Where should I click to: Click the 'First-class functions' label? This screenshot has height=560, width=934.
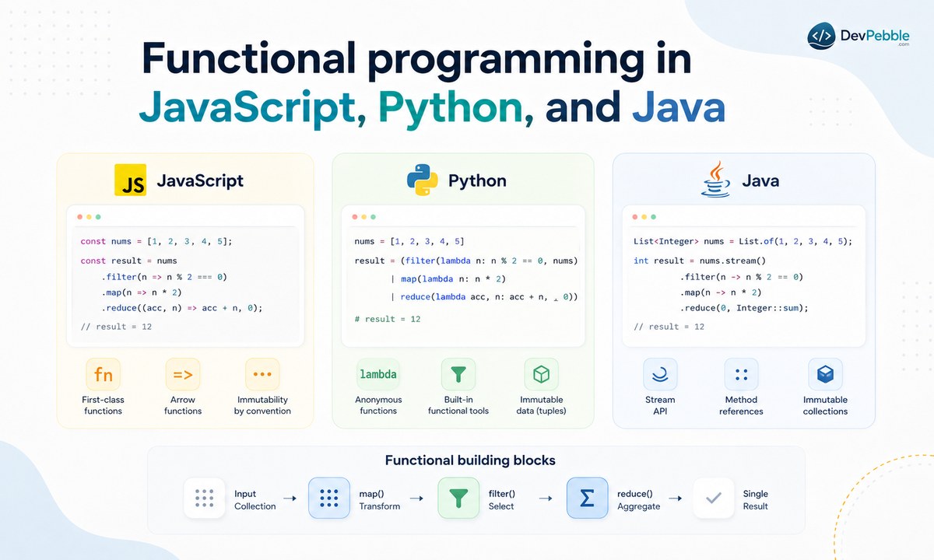(103, 405)
